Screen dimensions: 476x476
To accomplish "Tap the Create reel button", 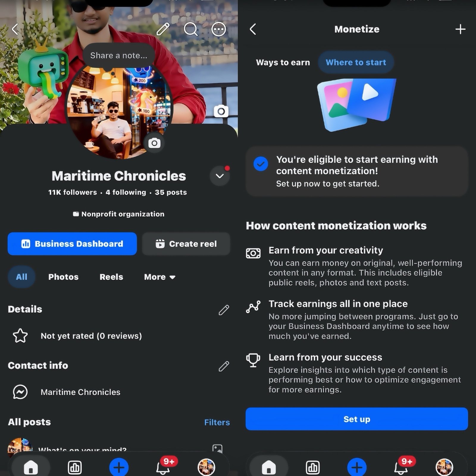I will 186,244.
